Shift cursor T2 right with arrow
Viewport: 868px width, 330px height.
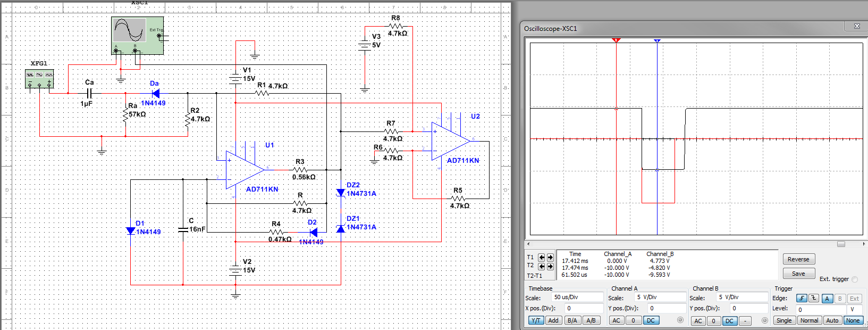click(x=550, y=266)
